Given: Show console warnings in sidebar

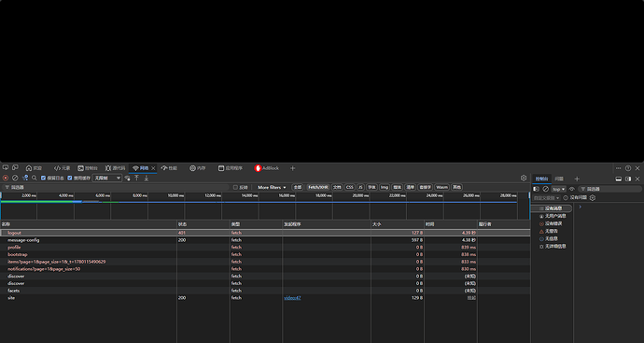Looking at the screenshot, I should click(x=549, y=231).
